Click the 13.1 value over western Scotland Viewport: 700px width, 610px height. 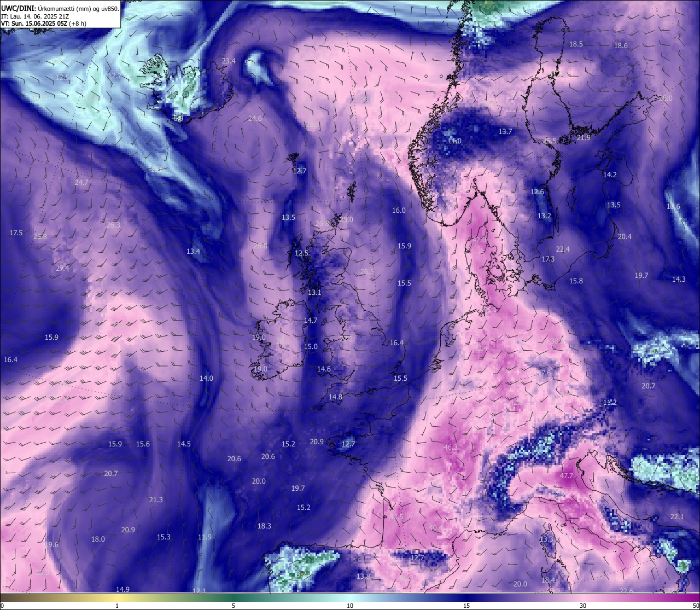point(314,292)
